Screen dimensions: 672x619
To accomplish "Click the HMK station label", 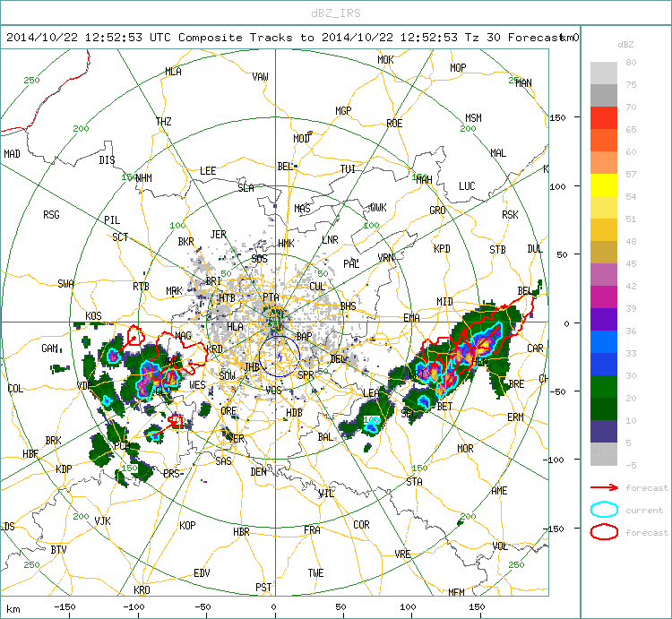I will point(287,244).
